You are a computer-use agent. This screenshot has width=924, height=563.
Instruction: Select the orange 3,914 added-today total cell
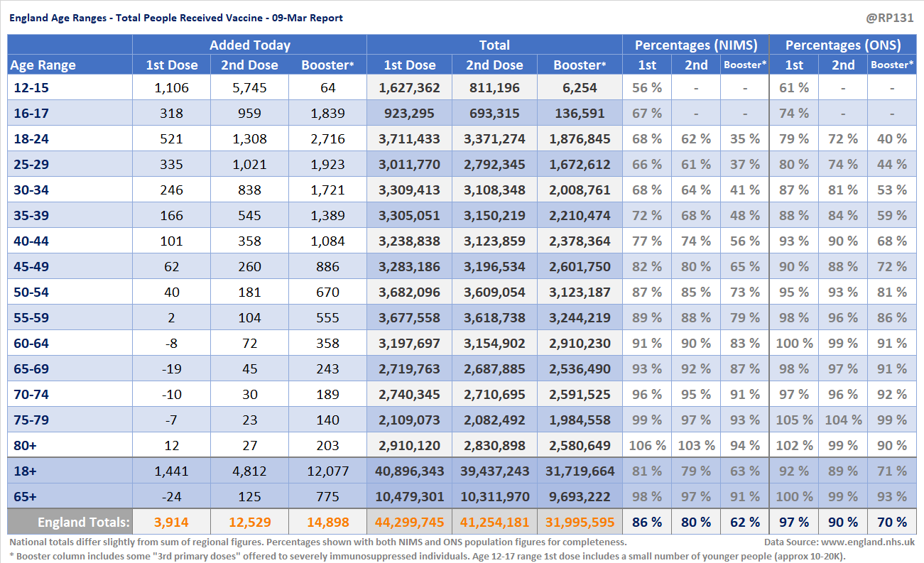[x=171, y=523]
